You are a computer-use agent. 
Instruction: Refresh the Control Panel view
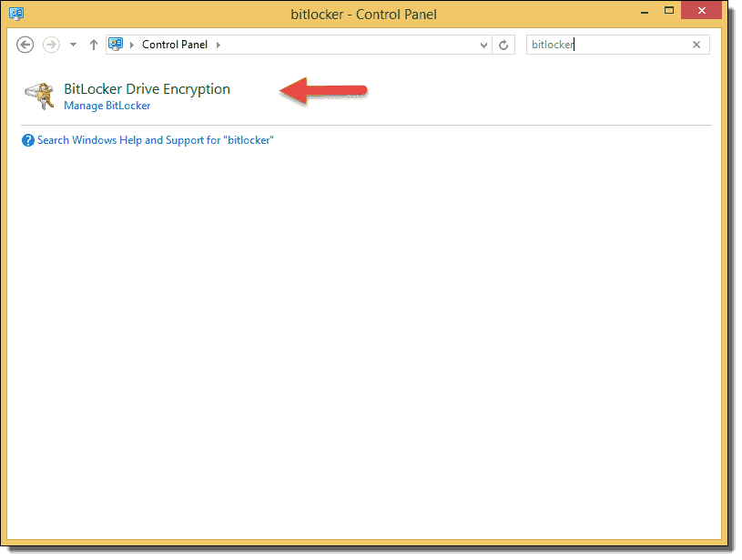504,44
